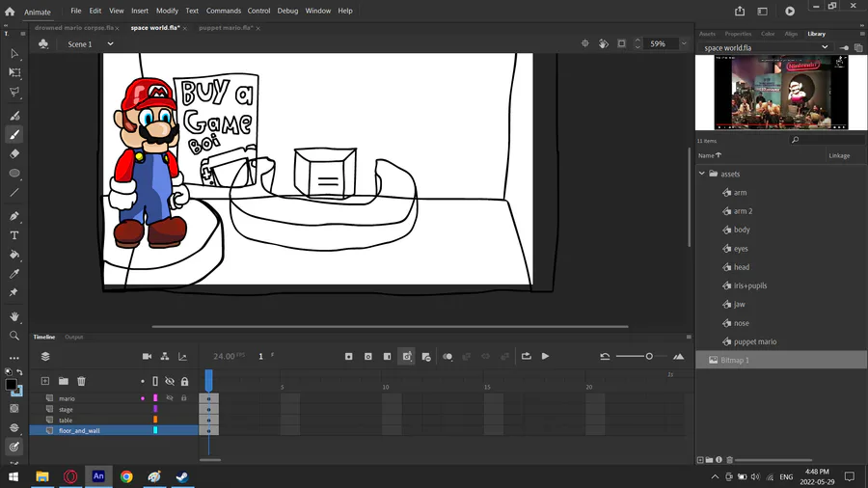
Task: Switch to the puppet mario.fla tab
Action: 226,28
